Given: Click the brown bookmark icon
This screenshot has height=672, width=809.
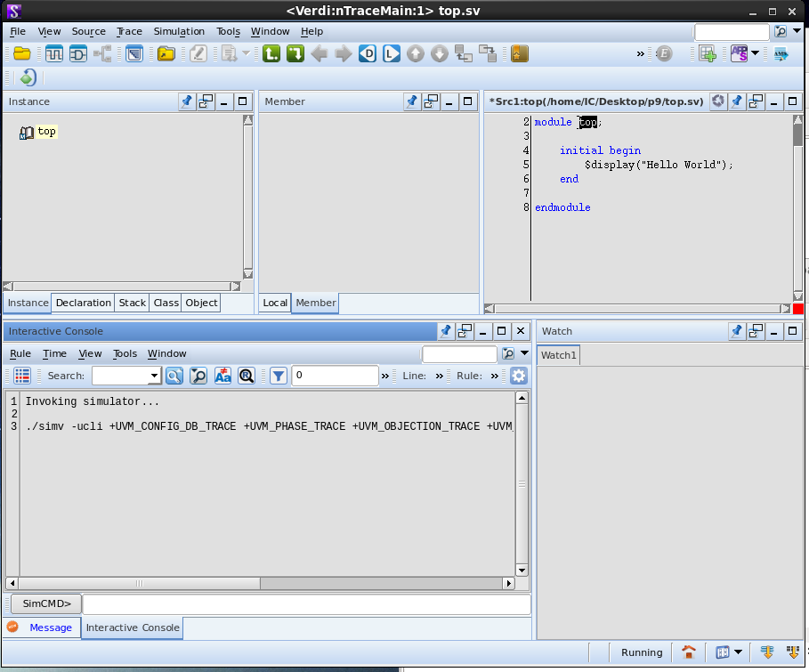Looking at the screenshot, I should click(520, 53).
